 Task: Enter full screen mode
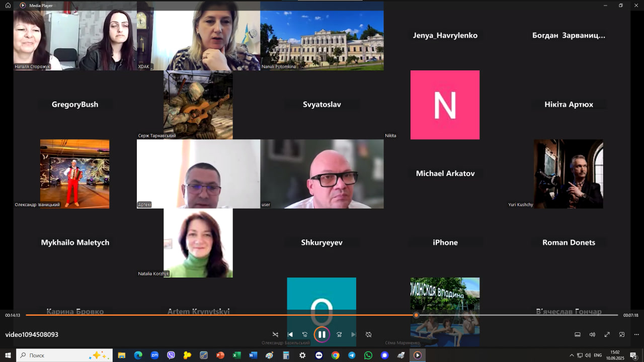(x=607, y=334)
